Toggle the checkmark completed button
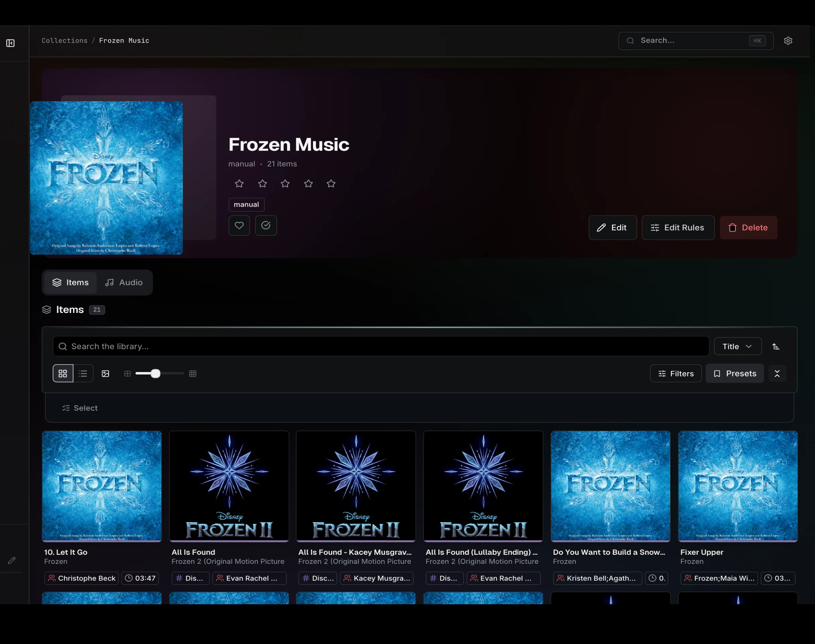Viewport: 815px width, 644px height. tap(266, 225)
